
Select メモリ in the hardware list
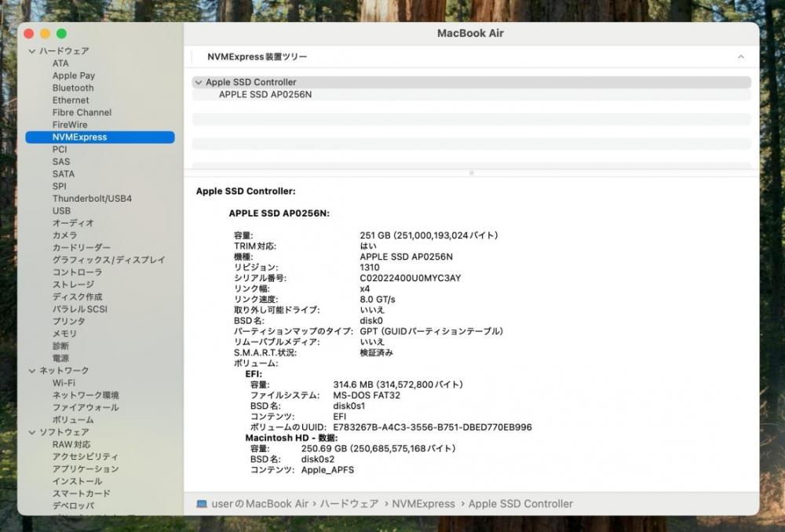point(64,333)
